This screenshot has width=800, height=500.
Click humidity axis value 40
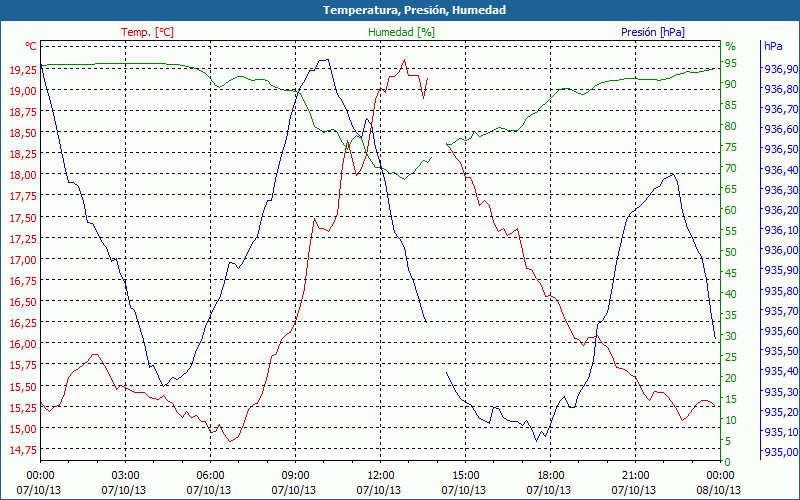click(x=731, y=294)
